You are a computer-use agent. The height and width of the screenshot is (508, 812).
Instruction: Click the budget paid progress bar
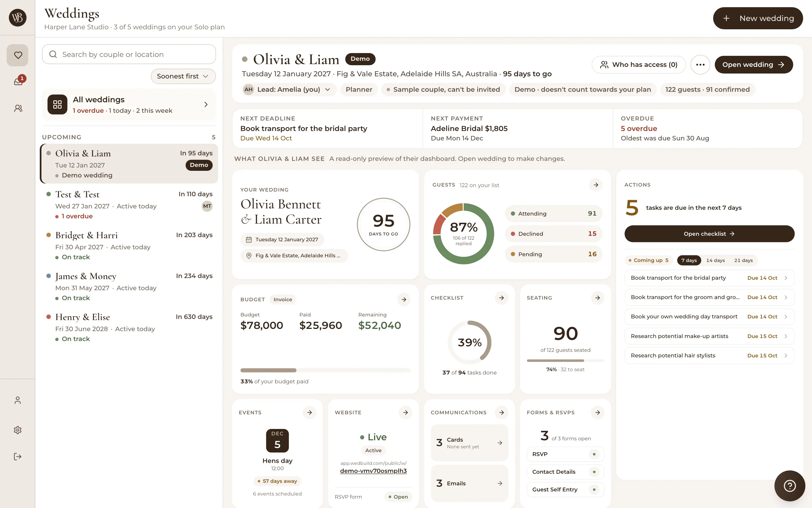[x=325, y=370]
